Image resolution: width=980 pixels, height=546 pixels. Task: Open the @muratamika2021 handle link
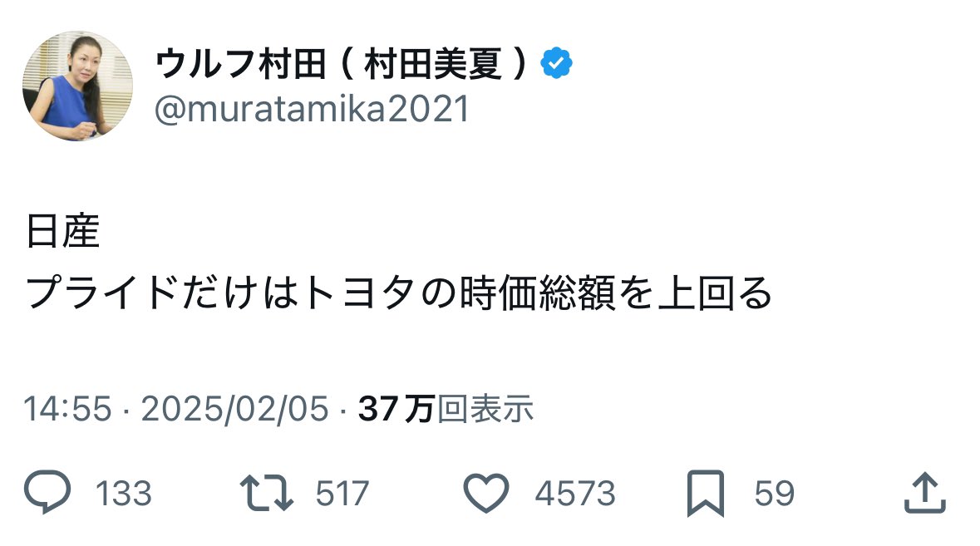312,109
